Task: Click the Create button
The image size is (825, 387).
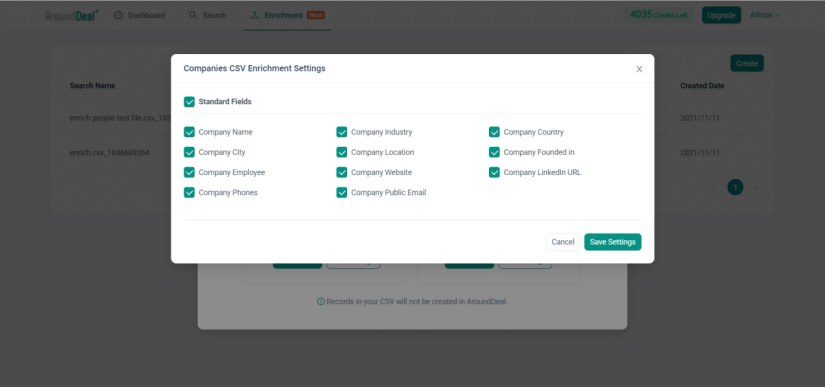Action: pos(747,63)
